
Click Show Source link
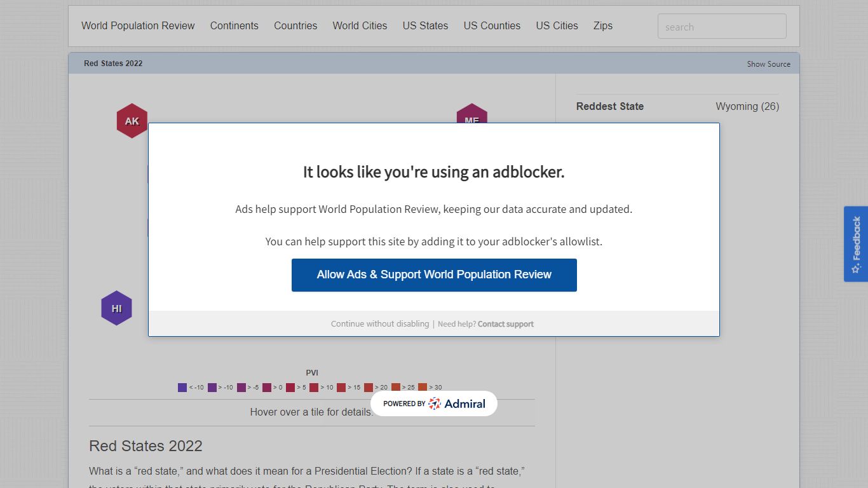click(769, 64)
